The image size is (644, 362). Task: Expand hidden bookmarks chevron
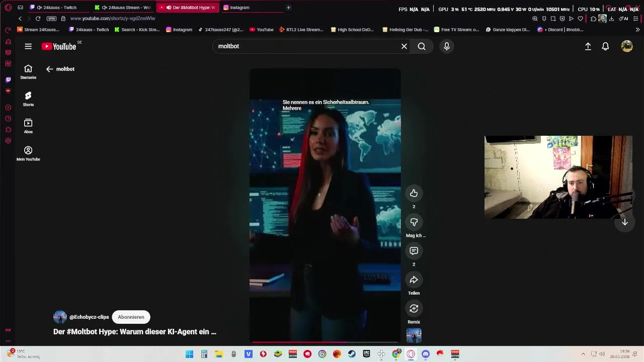click(637, 30)
